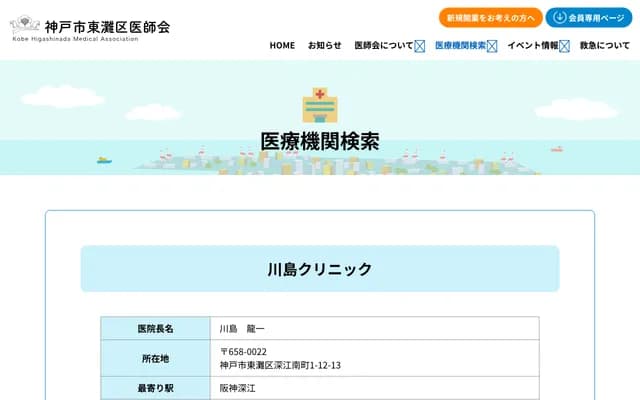Screen dimensions: 640x400
Task: Open the お知らせ menu item
Action: click(324, 45)
